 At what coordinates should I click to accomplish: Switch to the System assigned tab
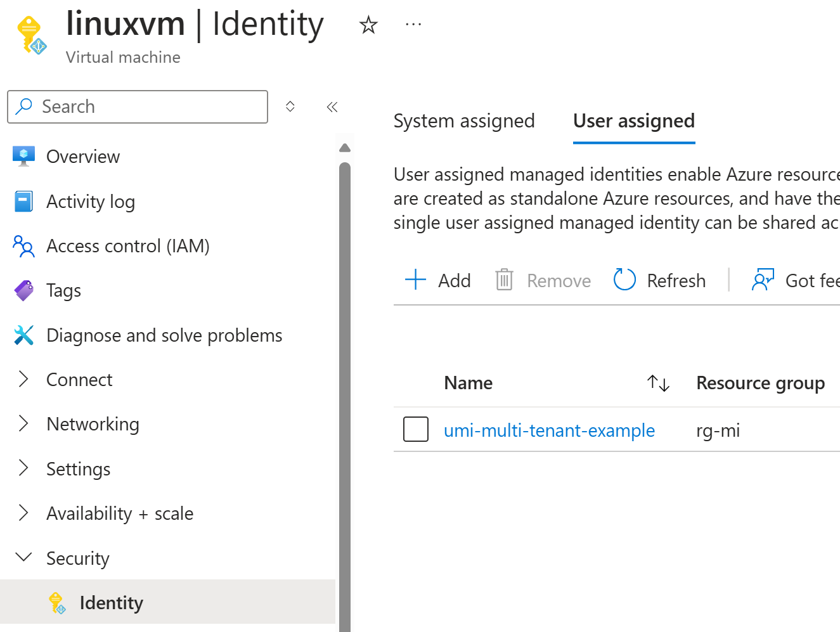(x=464, y=121)
